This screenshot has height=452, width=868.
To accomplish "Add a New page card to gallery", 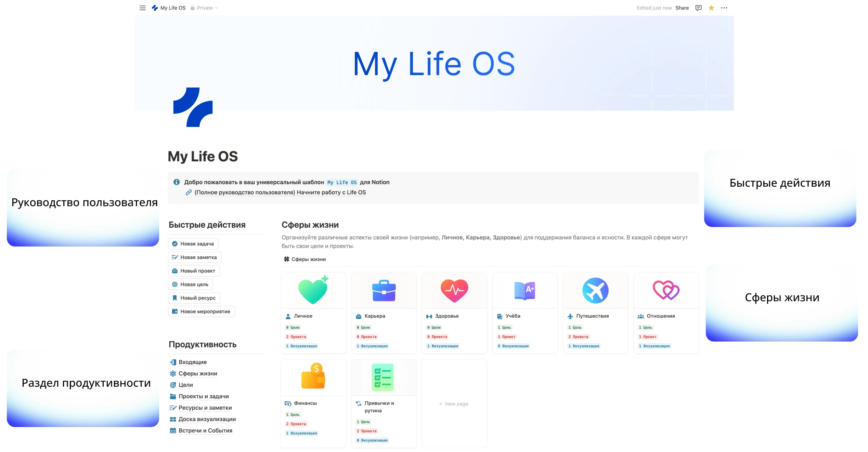I will tap(454, 404).
